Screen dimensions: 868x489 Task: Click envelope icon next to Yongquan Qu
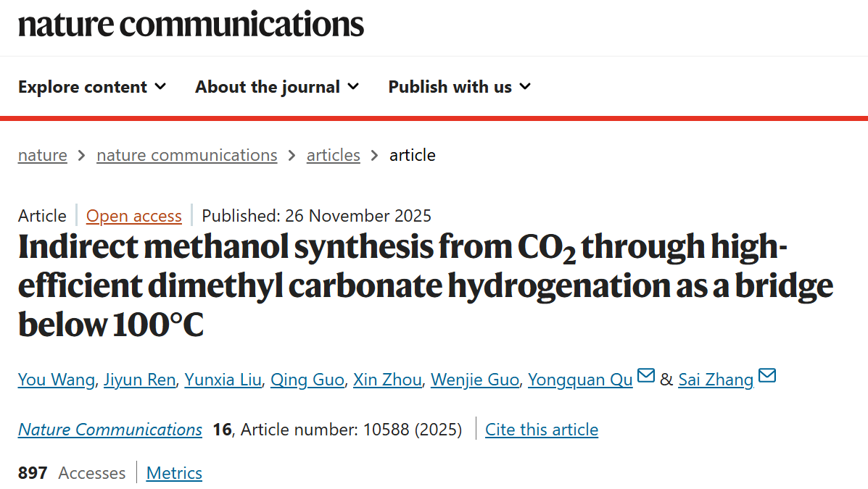[x=645, y=376]
